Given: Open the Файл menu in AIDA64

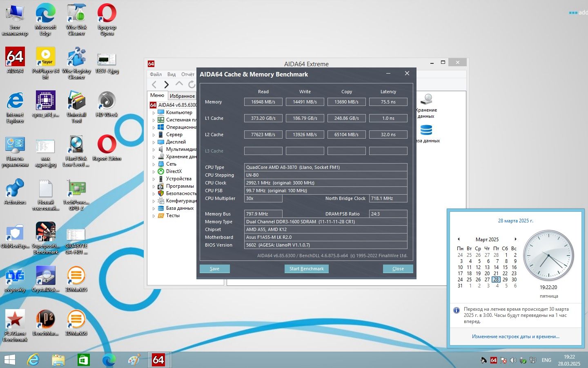Looking at the screenshot, I should tap(156, 74).
